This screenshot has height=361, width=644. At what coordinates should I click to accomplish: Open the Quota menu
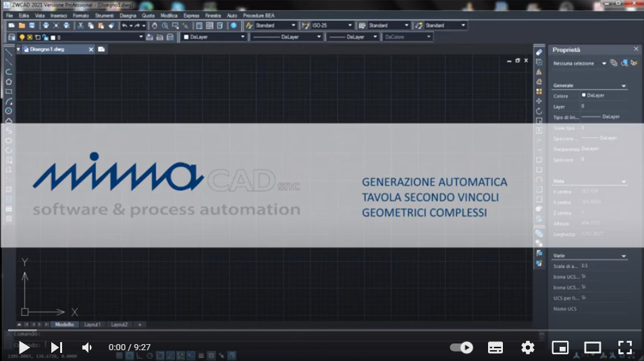(x=149, y=16)
